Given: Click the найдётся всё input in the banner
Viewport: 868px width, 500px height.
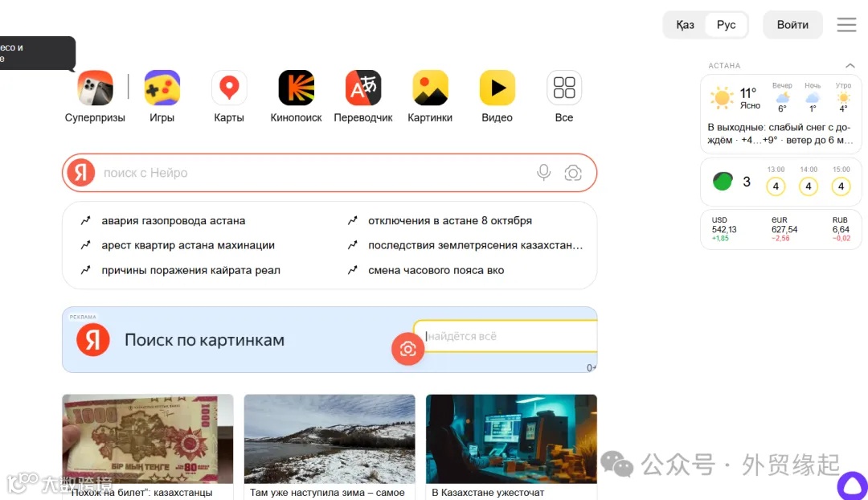Looking at the screenshot, I should (506, 336).
